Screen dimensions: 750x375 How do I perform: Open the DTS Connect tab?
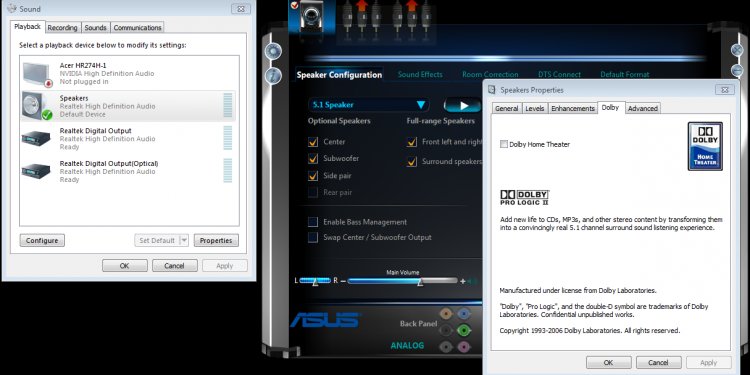point(559,75)
